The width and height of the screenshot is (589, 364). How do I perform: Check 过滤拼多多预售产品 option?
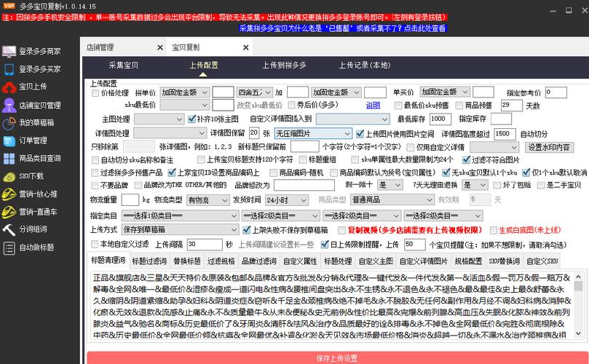point(95,173)
